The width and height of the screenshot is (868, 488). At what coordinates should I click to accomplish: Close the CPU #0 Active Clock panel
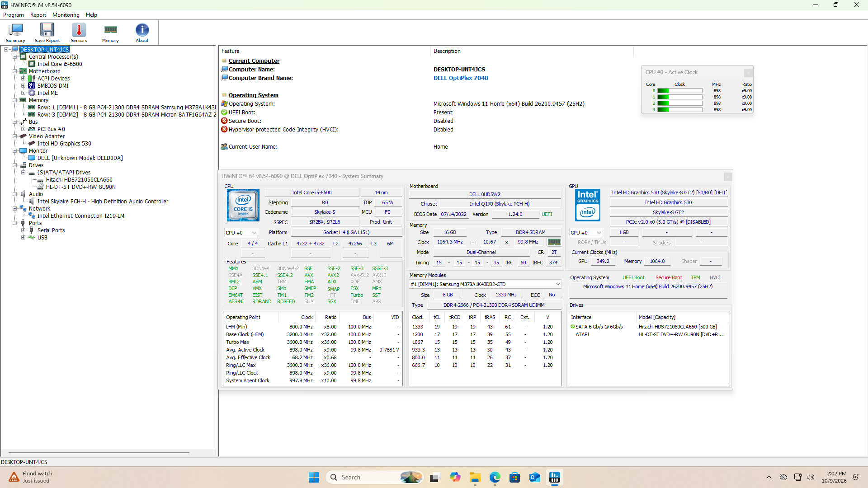coord(748,72)
